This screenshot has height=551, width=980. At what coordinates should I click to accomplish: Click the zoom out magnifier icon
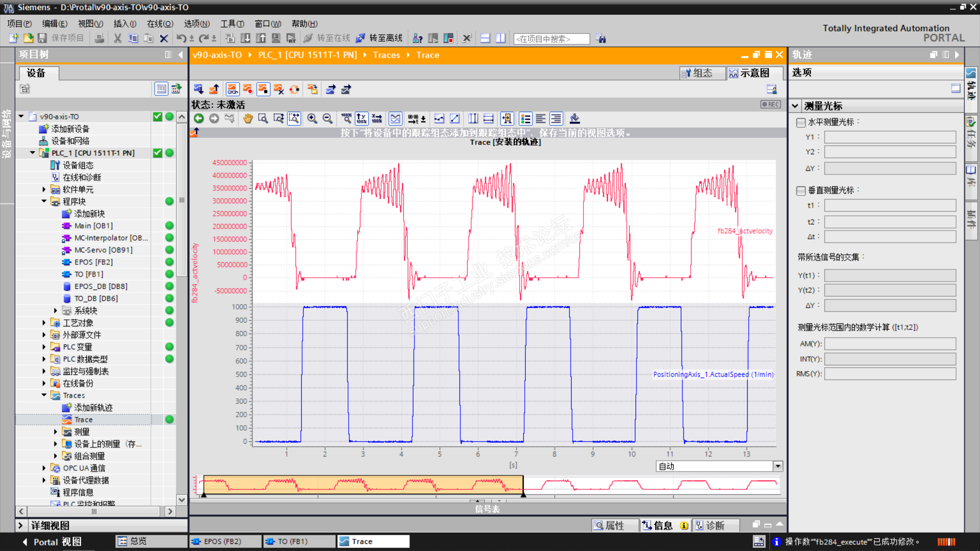[x=328, y=119]
